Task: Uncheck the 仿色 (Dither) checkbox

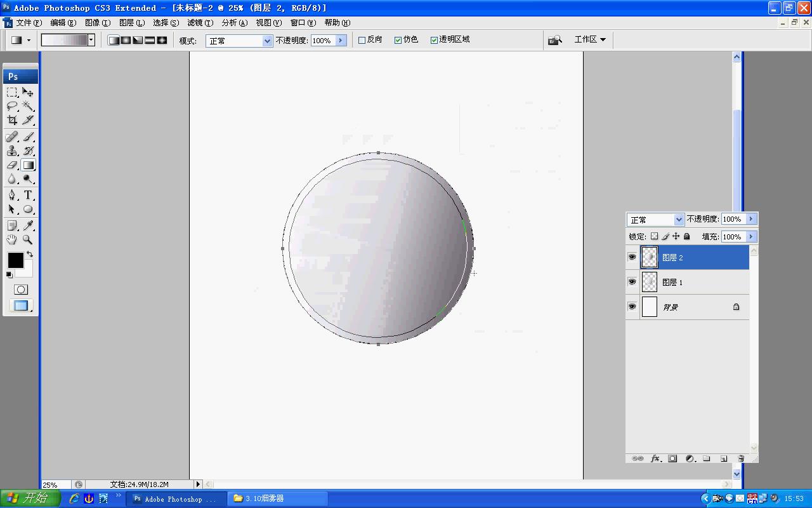Action: point(398,40)
